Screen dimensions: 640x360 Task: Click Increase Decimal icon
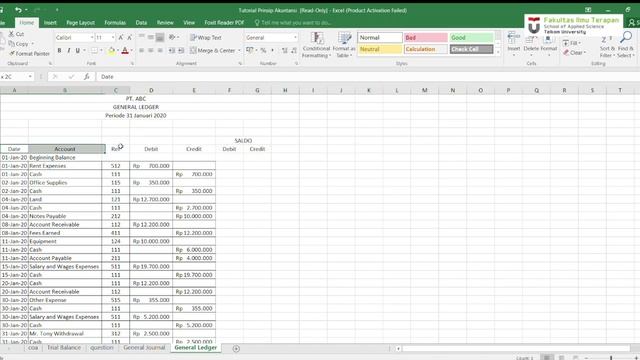click(x=284, y=50)
